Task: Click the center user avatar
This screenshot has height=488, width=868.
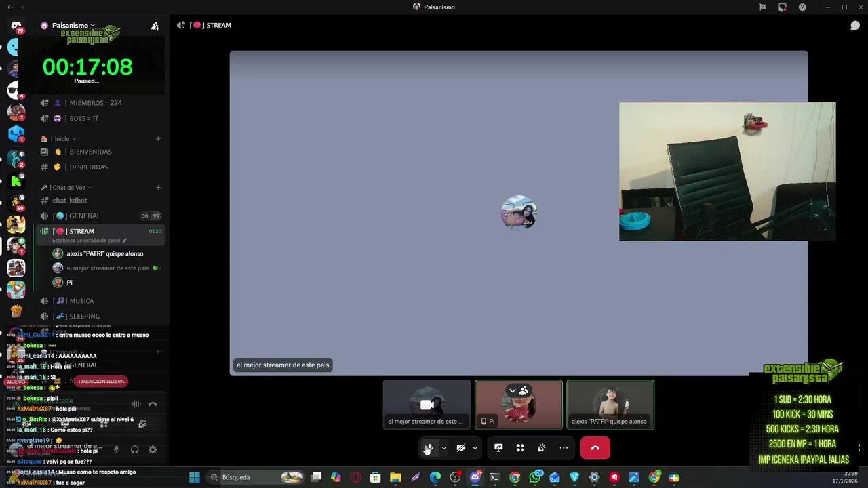Action: tap(519, 213)
